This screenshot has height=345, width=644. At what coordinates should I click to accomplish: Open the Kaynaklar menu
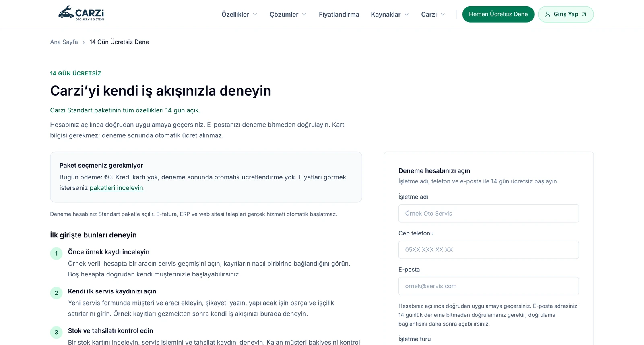click(390, 15)
